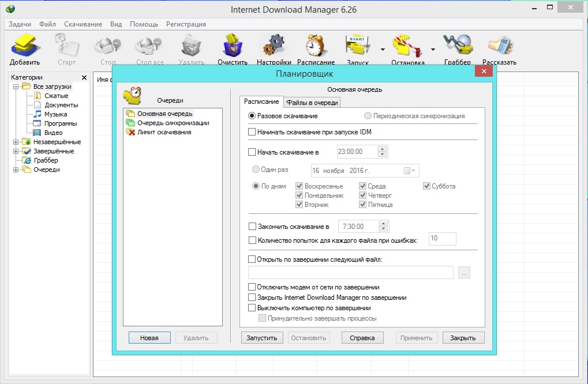The width and height of the screenshot is (588, 384).
Task: Open the dropdown arrow next to Запуск
Action: (x=383, y=50)
